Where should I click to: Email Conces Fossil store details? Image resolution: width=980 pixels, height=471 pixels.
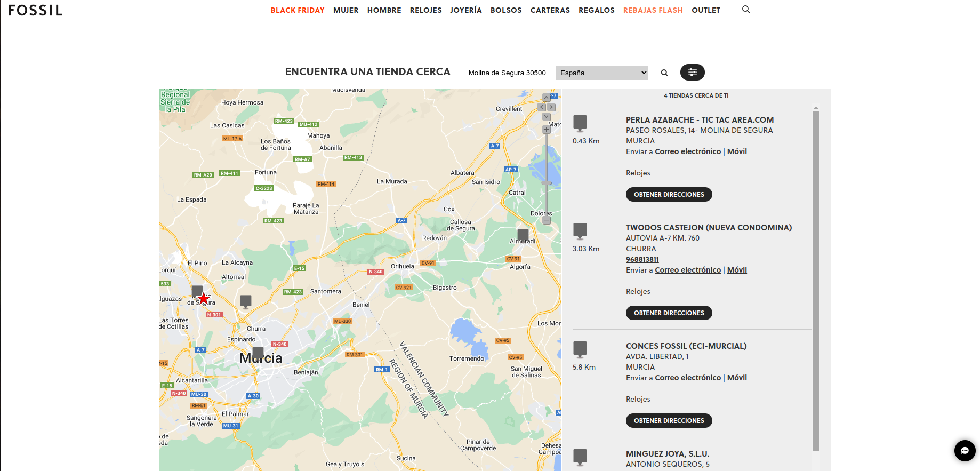click(688, 378)
